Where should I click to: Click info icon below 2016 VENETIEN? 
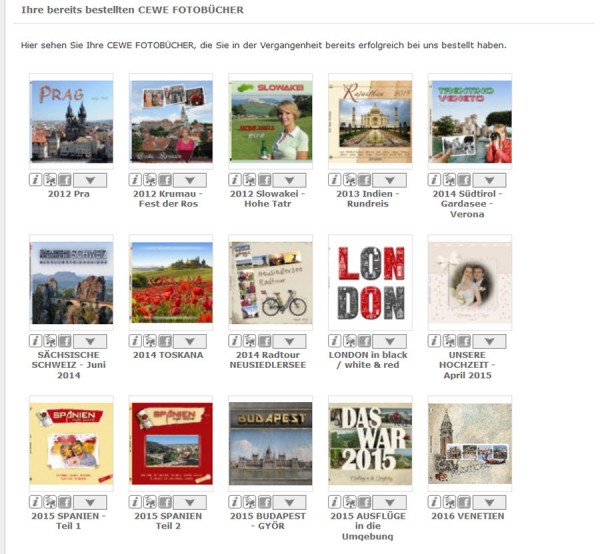coord(434,502)
